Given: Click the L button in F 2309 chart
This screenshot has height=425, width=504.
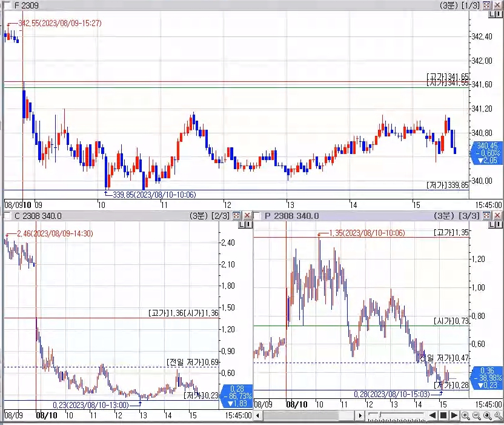Looking at the screenshot, I should [x=492, y=14].
